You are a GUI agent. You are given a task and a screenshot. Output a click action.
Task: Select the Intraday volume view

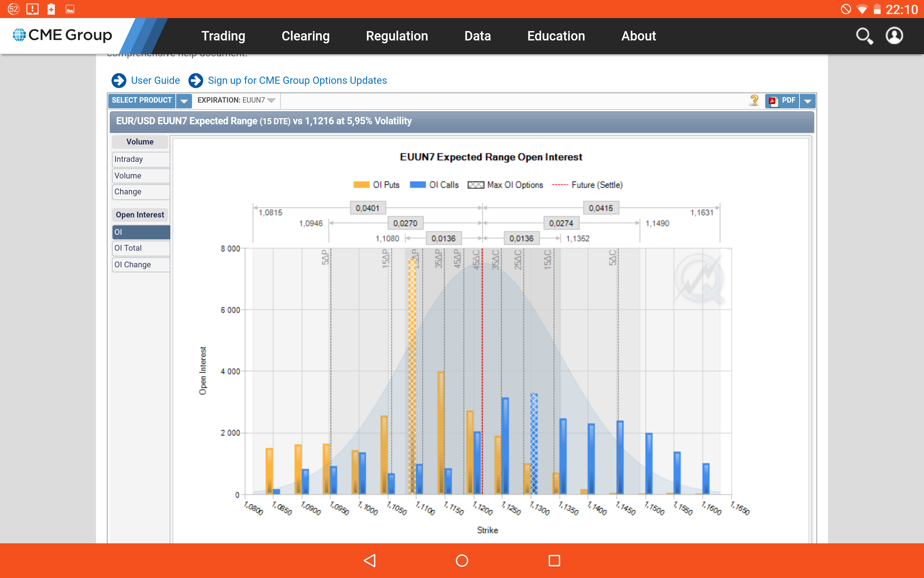(x=141, y=159)
